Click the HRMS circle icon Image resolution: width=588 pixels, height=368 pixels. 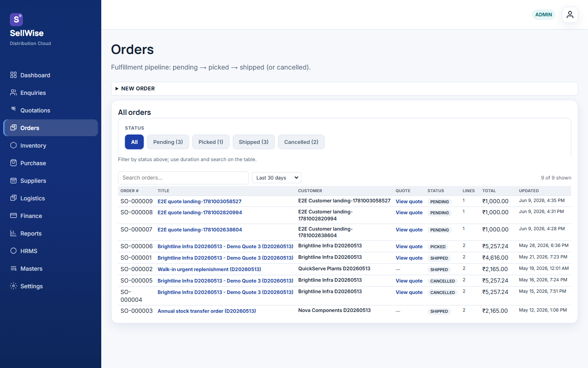coord(13,251)
